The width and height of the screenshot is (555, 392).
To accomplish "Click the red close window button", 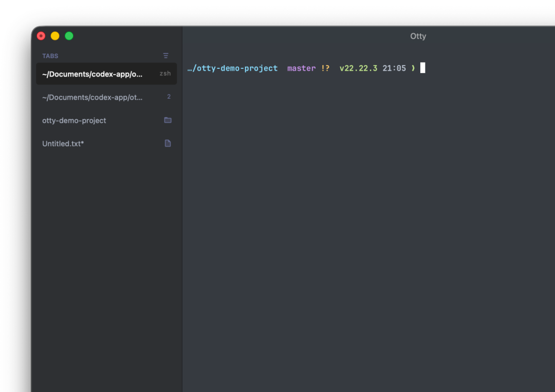I will pyautogui.click(x=41, y=36).
